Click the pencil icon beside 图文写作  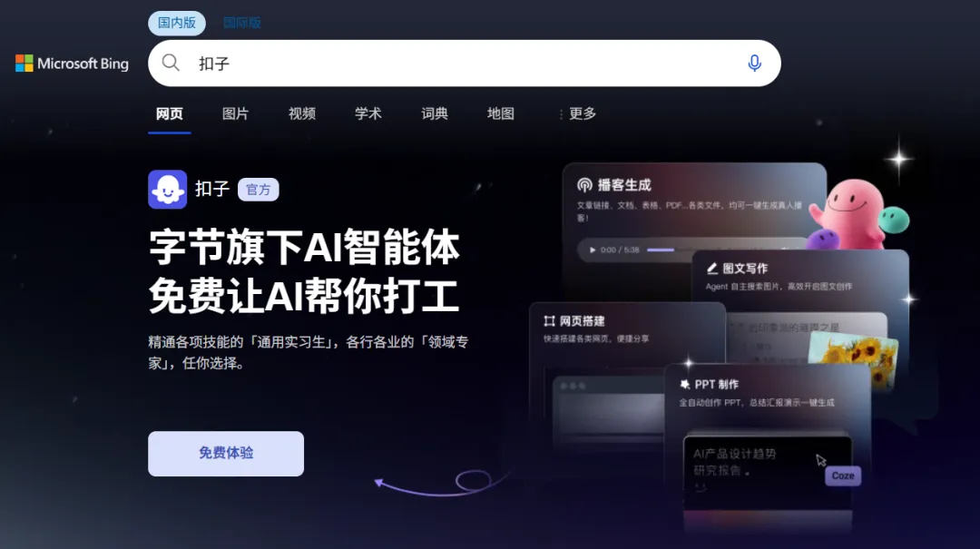click(712, 269)
